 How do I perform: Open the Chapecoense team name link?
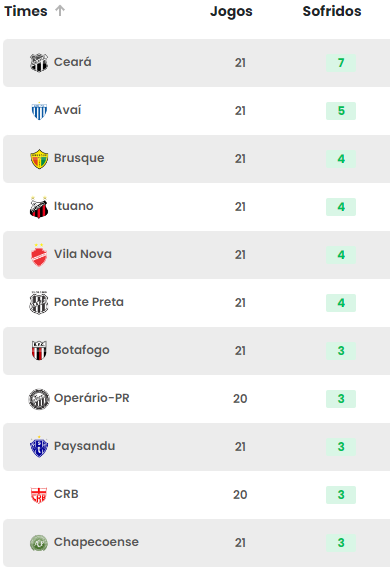click(96, 542)
